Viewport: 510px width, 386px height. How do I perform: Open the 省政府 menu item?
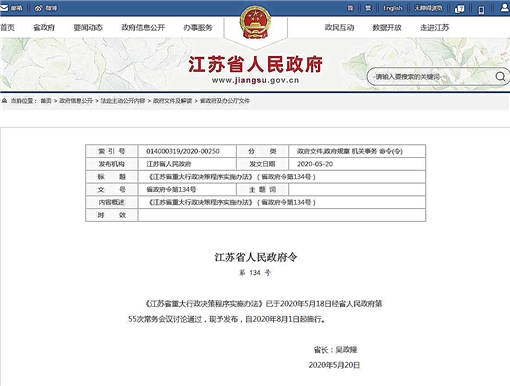click(x=44, y=27)
